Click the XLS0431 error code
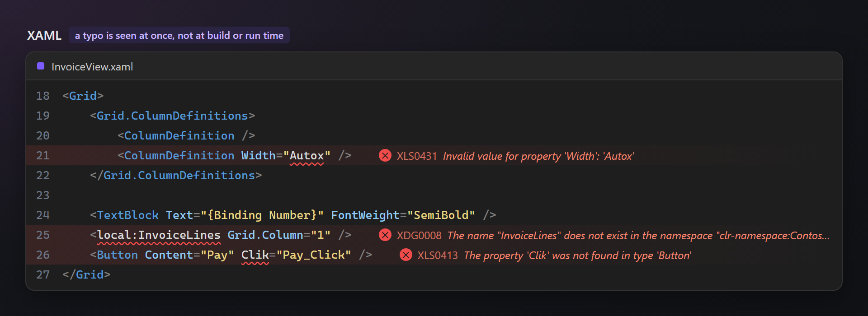This screenshot has width=868, height=316. click(417, 156)
